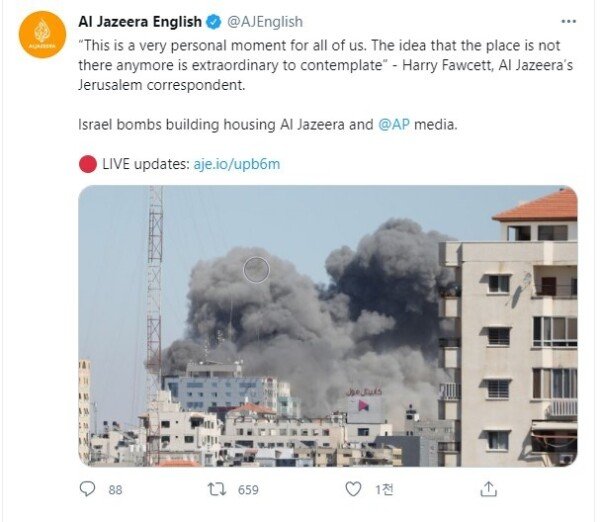Click the text Israel bombs building housing Al Jazeera
This screenshot has width=600, height=522.
click(x=211, y=124)
